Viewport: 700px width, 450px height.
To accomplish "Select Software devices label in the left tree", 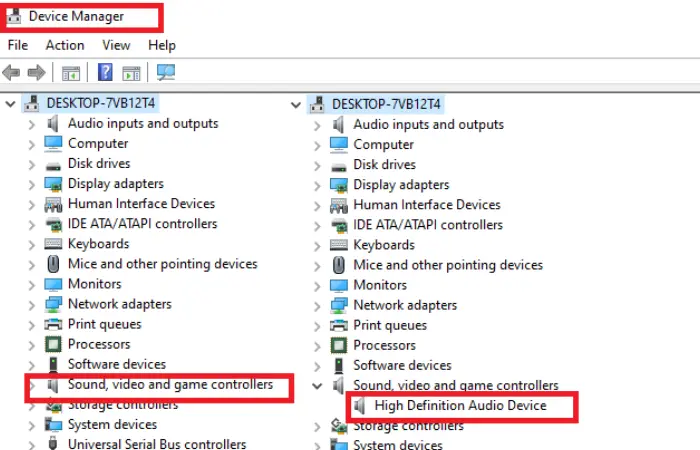I will pos(117,364).
